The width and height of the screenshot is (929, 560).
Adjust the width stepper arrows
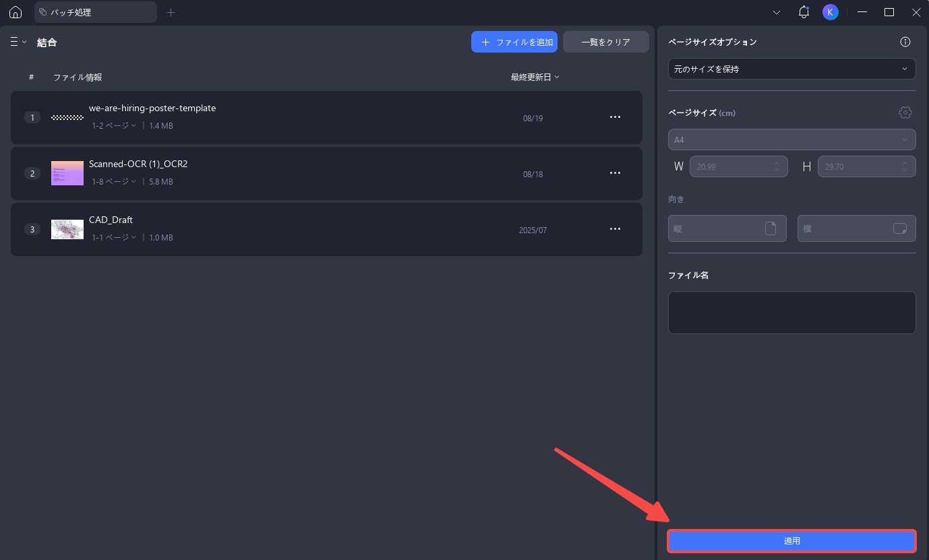(777, 166)
